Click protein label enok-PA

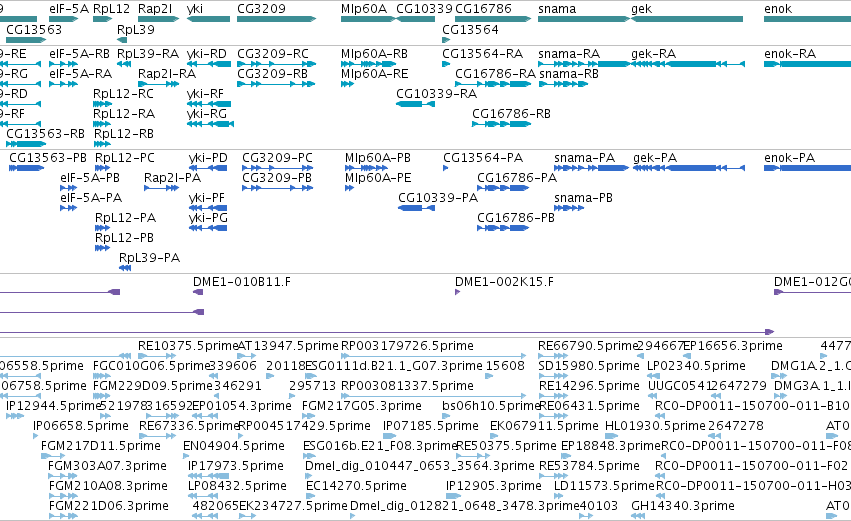[x=790, y=158]
